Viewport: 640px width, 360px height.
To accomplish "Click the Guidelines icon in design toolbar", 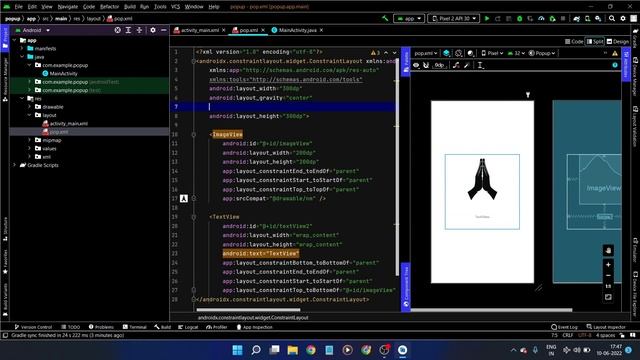I will tap(480, 65).
